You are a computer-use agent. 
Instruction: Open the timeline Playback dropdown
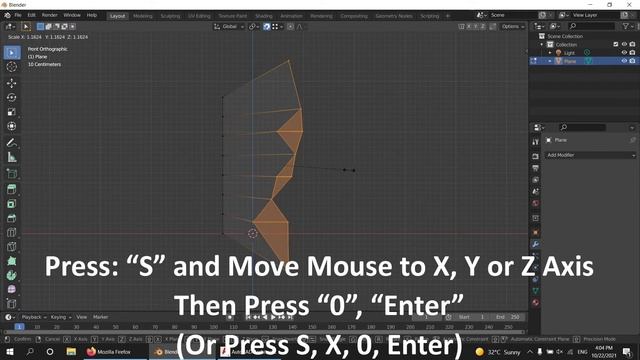coord(34,317)
